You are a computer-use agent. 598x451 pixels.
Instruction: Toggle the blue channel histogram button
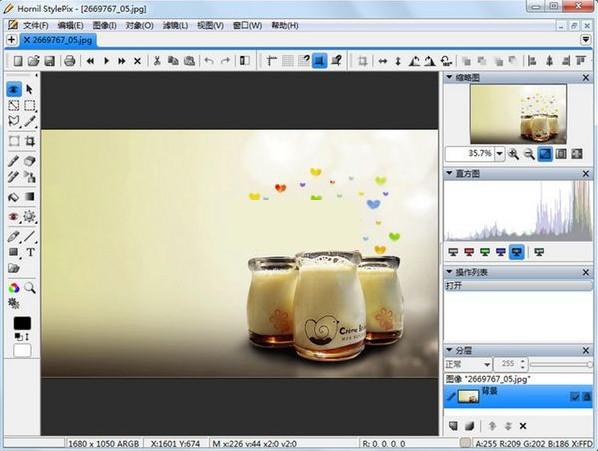501,252
